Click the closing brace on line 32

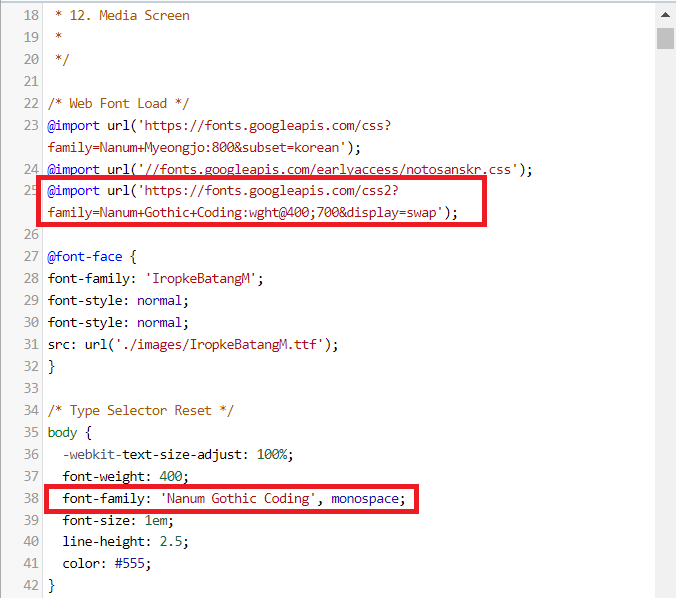coord(51,366)
